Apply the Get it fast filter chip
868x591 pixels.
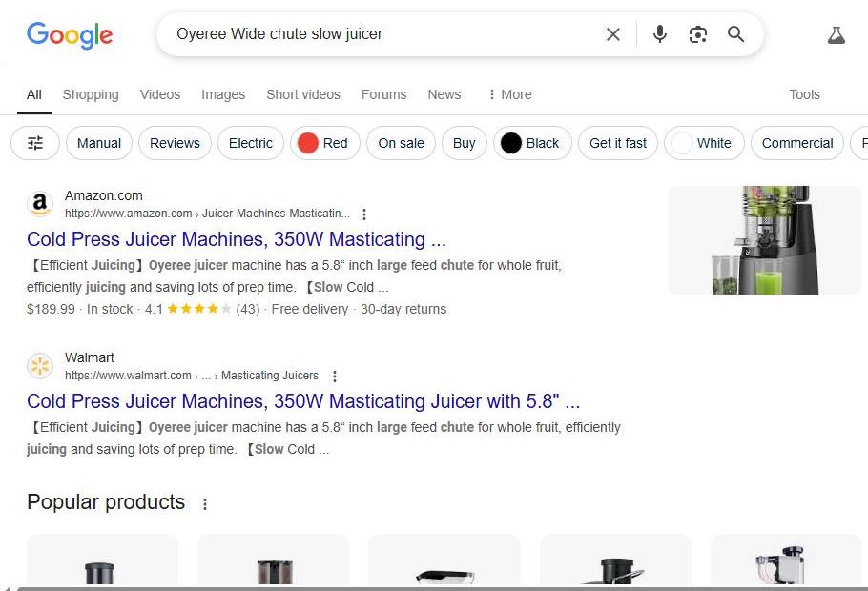click(x=618, y=143)
